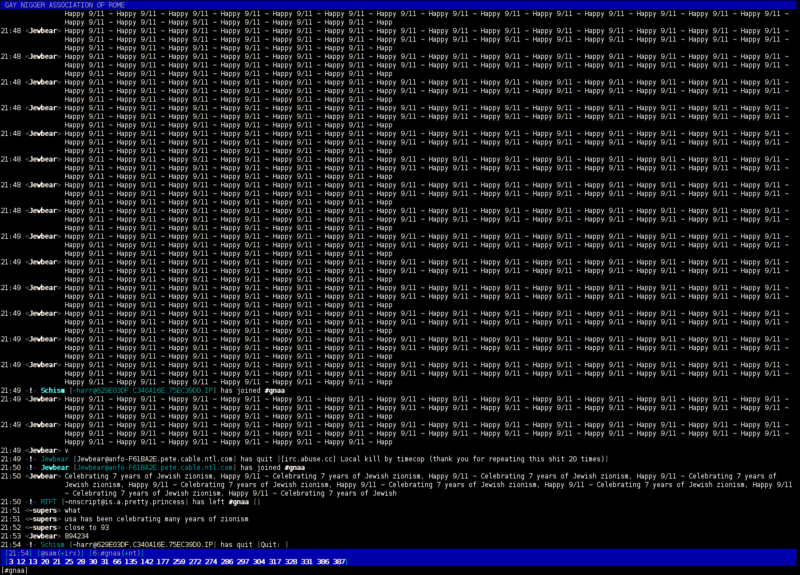Click the Schism nick in the join message
Viewport: 800px width, 575px height.
click(x=53, y=390)
